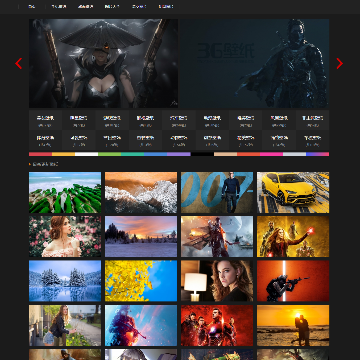This screenshot has width=360, height=360.
Task: Open the yellow Lamborghini wallpaper
Action: pos(293,192)
